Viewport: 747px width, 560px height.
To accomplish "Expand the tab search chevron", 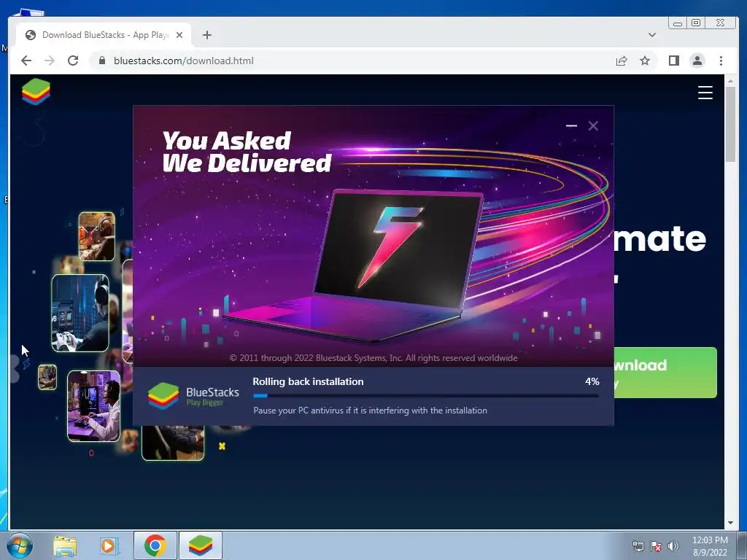I will 652,35.
